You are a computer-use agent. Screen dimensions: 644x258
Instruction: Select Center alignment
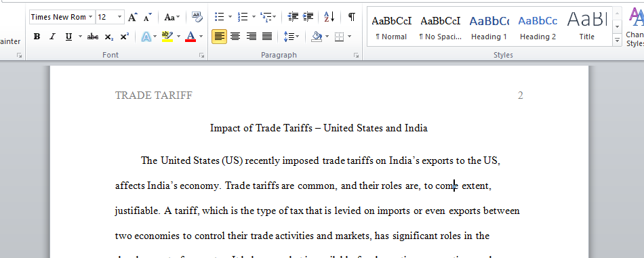pos(235,37)
